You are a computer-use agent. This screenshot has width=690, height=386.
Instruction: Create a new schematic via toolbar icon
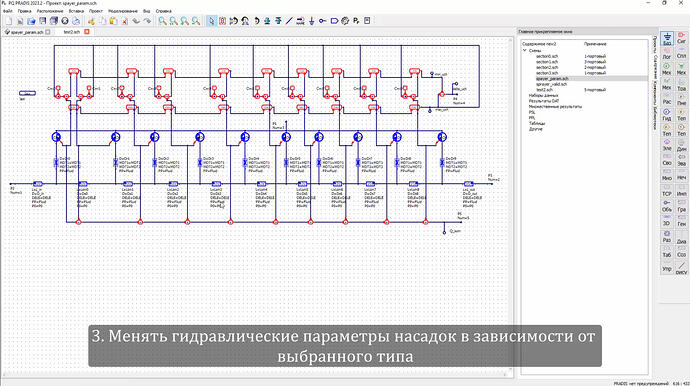click(9, 21)
